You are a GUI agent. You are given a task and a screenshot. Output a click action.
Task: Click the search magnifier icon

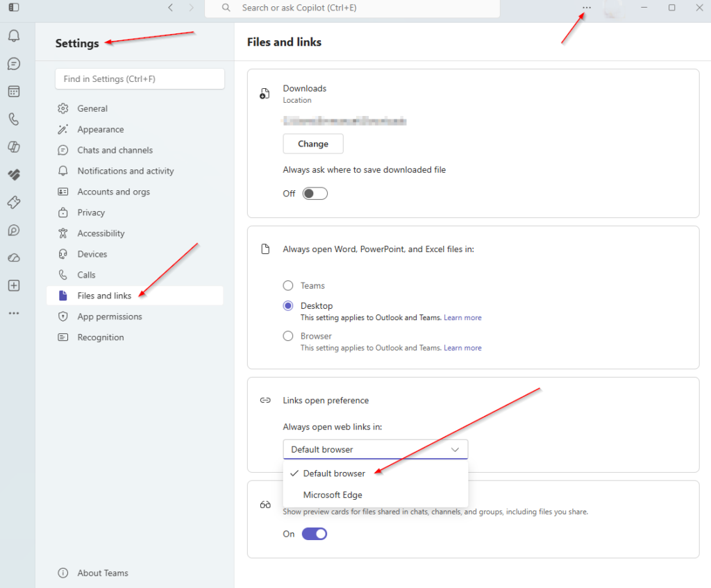point(226,8)
